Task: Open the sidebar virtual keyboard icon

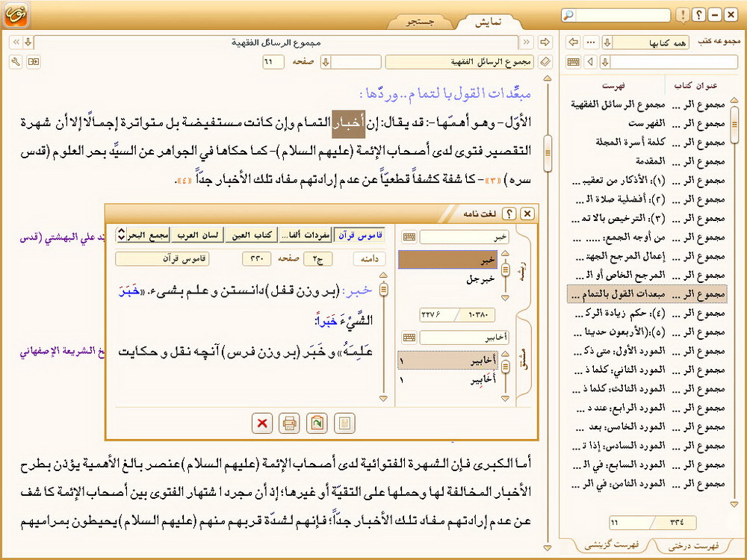Action: pos(574,61)
